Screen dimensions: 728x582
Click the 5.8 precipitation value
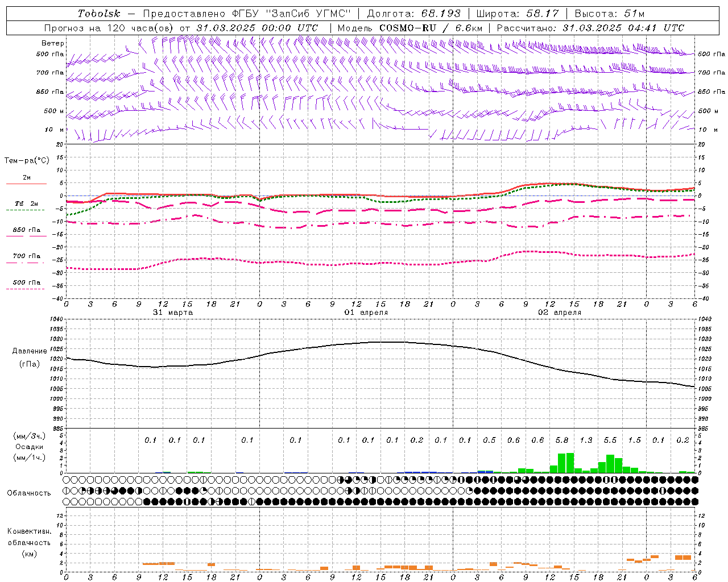point(562,440)
